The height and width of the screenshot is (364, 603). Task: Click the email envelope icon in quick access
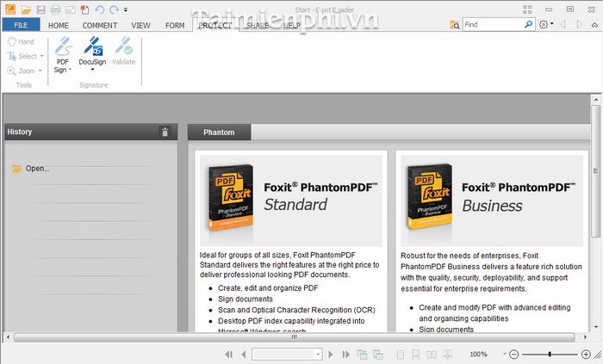pos(70,10)
